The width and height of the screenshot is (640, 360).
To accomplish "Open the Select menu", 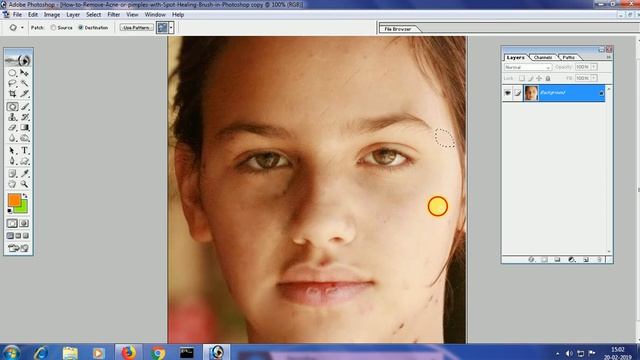I will coord(93,15).
